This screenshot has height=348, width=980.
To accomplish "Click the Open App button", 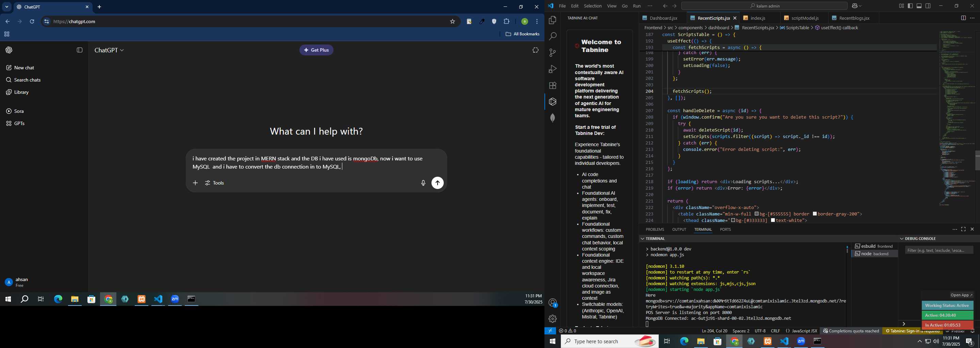I will click(961, 295).
